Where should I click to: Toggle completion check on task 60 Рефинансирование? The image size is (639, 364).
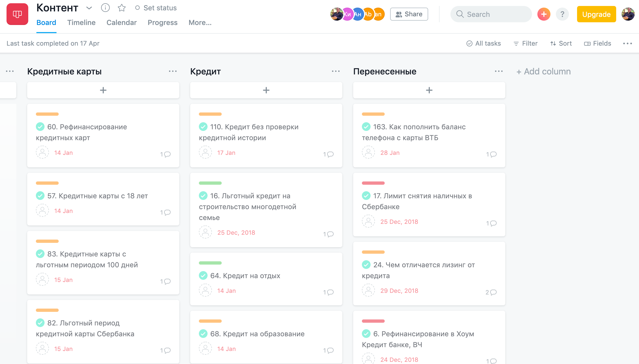coord(40,127)
